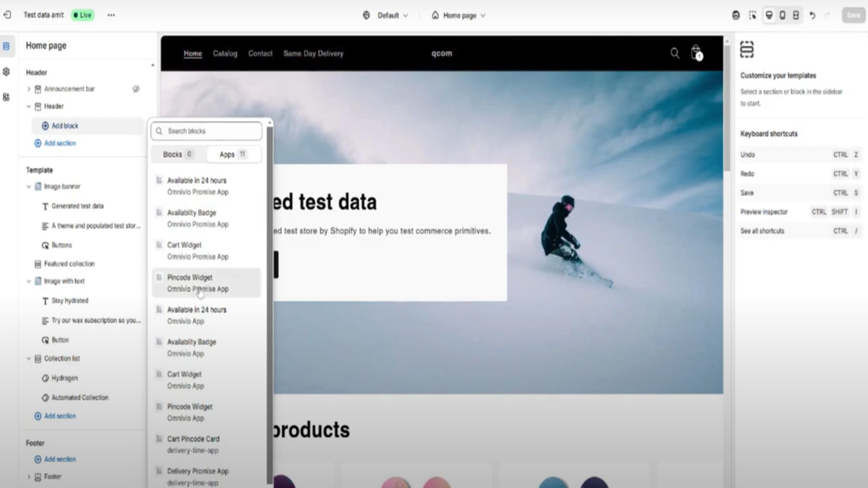This screenshot has width=868, height=488.
Task: Click the preview pane vertical scrollbar
Action: [727, 108]
